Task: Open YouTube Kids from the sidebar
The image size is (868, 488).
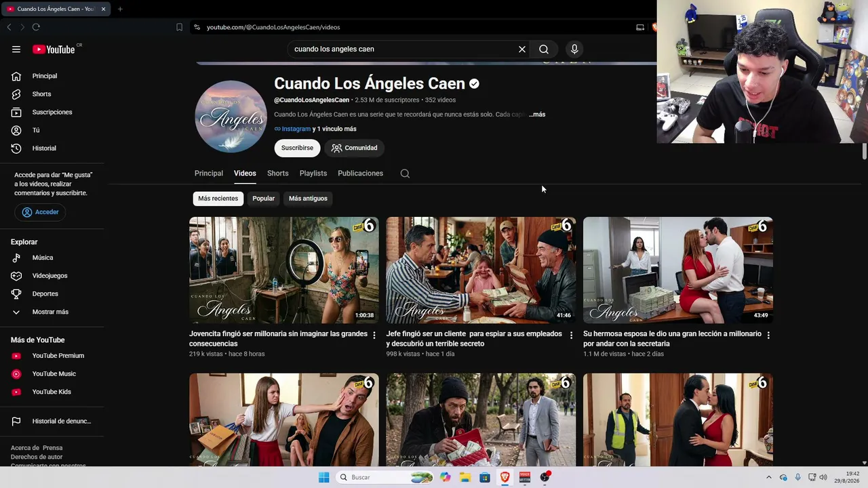Action: click(x=52, y=392)
